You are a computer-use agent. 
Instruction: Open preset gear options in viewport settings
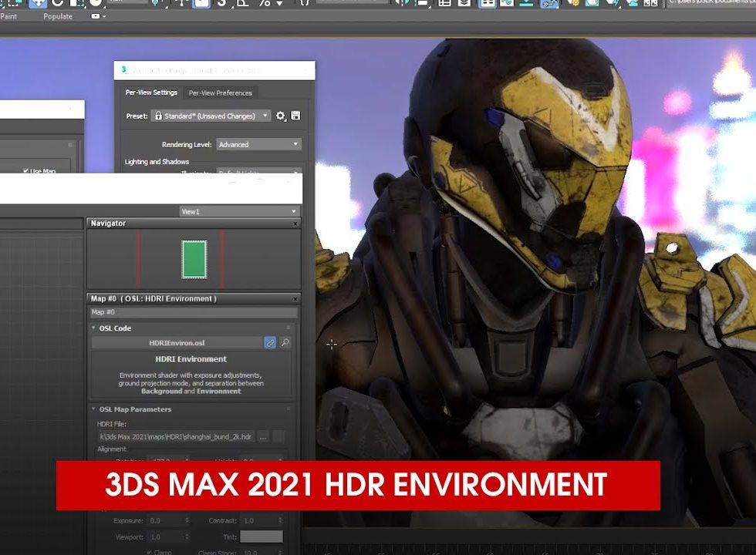coord(280,116)
